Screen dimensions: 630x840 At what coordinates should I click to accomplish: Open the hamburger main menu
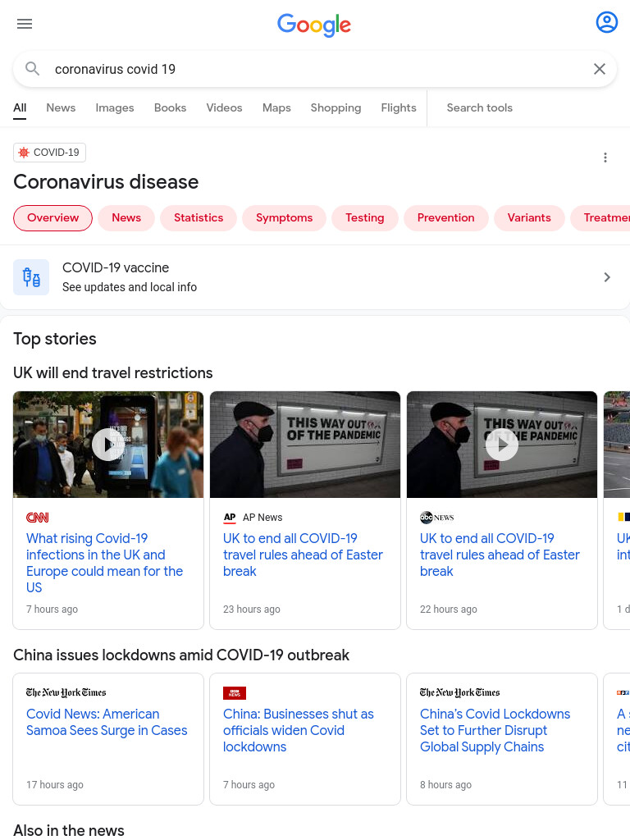click(25, 24)
